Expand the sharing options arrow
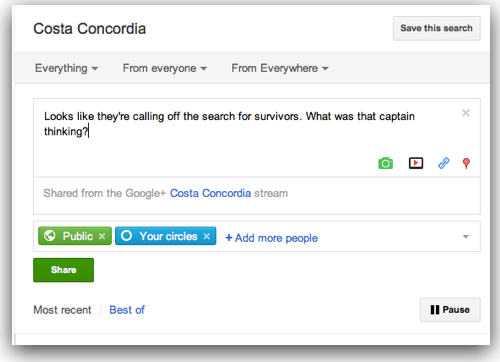This screenshot has width=500, height=362. click(466, 237)
